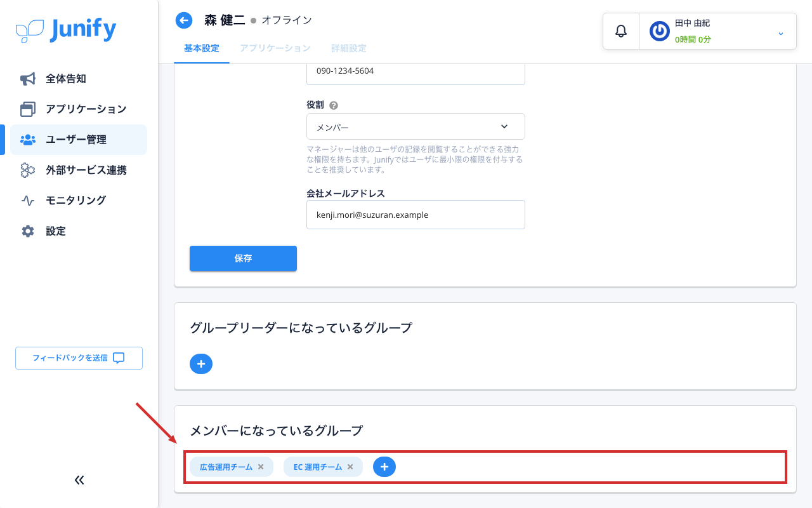
Task: Open the 役割 メンバー dropdown
Action: pyautogui.click(x=416, y=126)
